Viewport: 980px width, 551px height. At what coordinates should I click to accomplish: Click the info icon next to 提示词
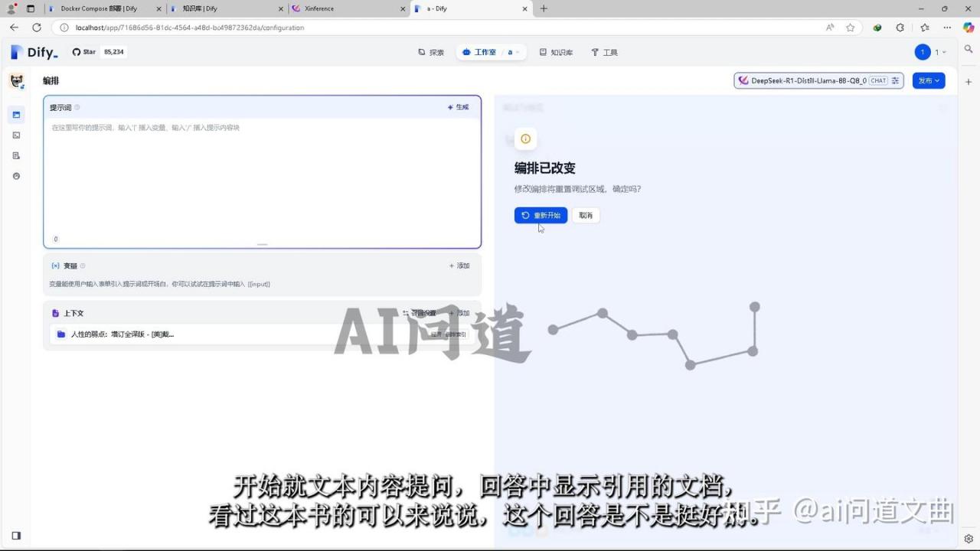pos(77,107)
